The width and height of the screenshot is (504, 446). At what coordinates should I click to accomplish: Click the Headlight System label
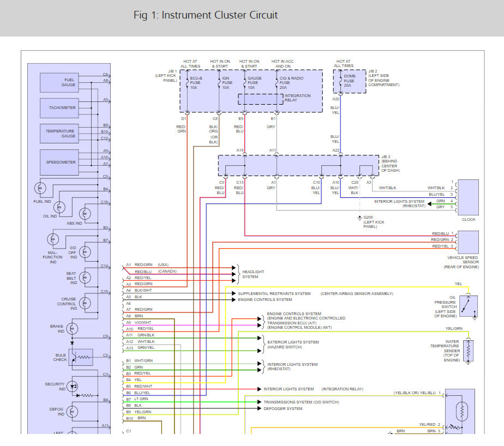253,274
